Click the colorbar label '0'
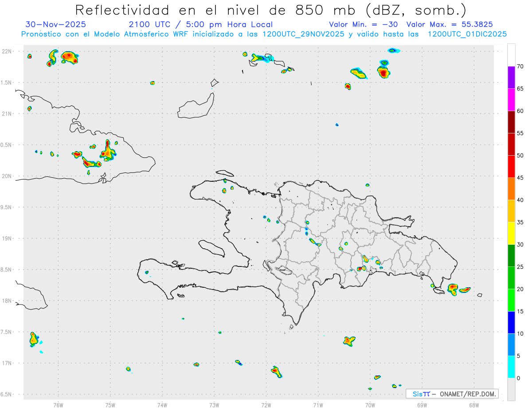 [x=519, y=378]
